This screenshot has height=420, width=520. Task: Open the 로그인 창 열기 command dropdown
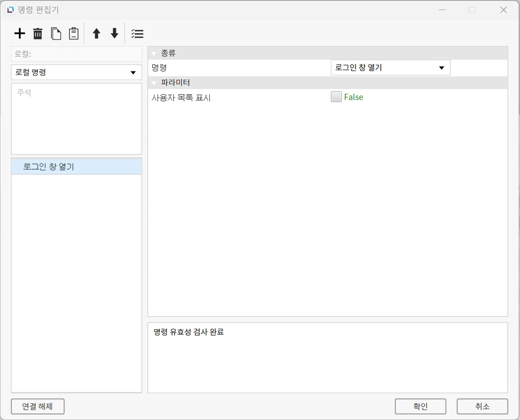tap(390, 68)
